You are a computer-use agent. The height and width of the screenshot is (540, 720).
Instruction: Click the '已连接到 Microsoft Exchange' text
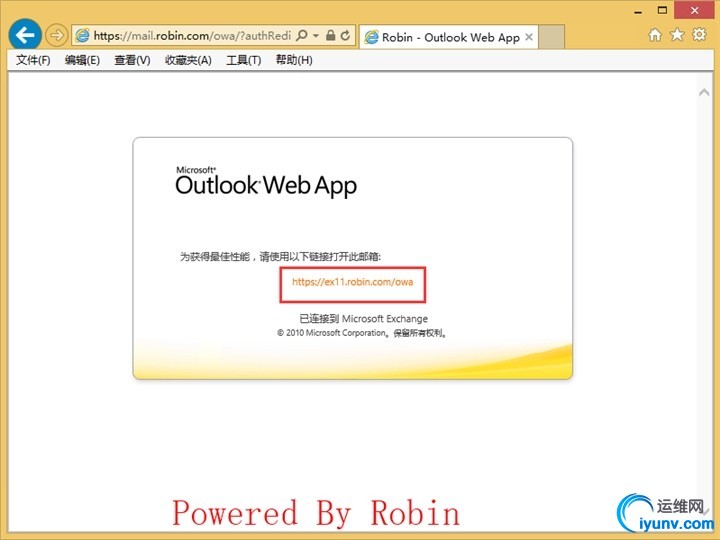coord(364,319)
